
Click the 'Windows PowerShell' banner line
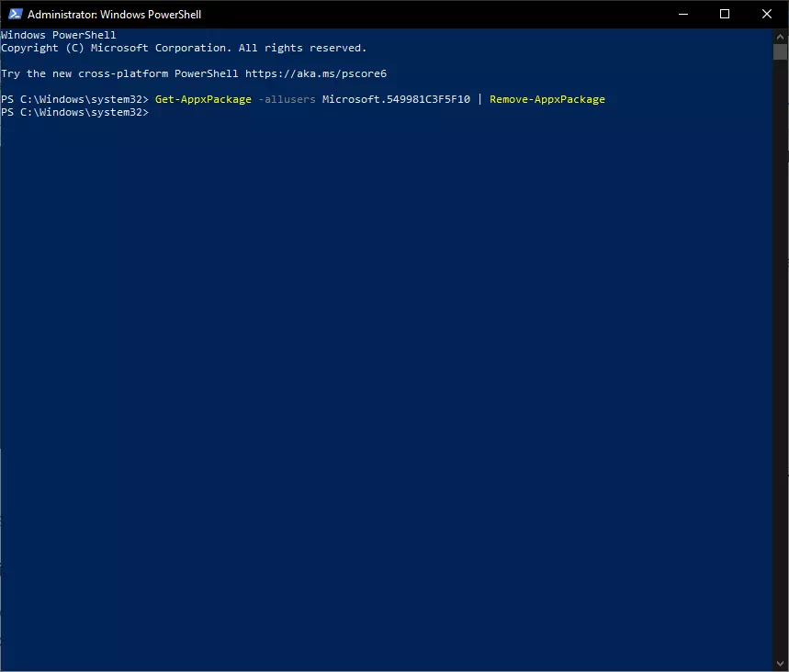coord(59,35)
